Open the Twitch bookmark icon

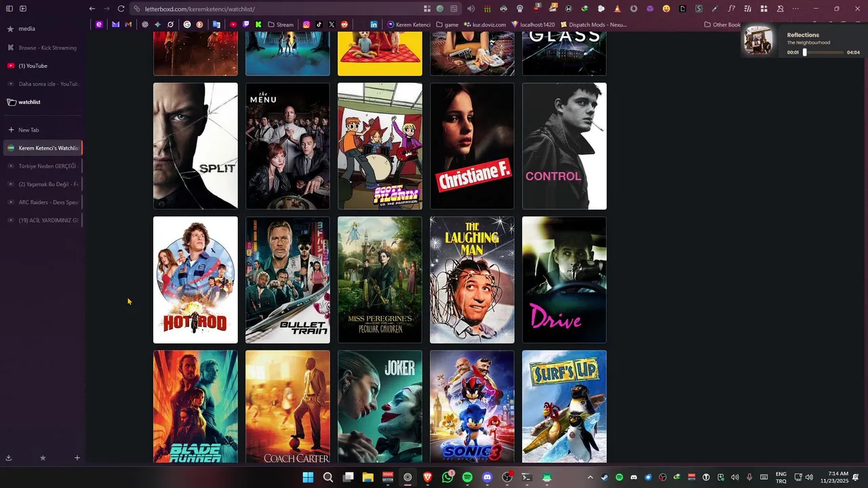(245, 24)
